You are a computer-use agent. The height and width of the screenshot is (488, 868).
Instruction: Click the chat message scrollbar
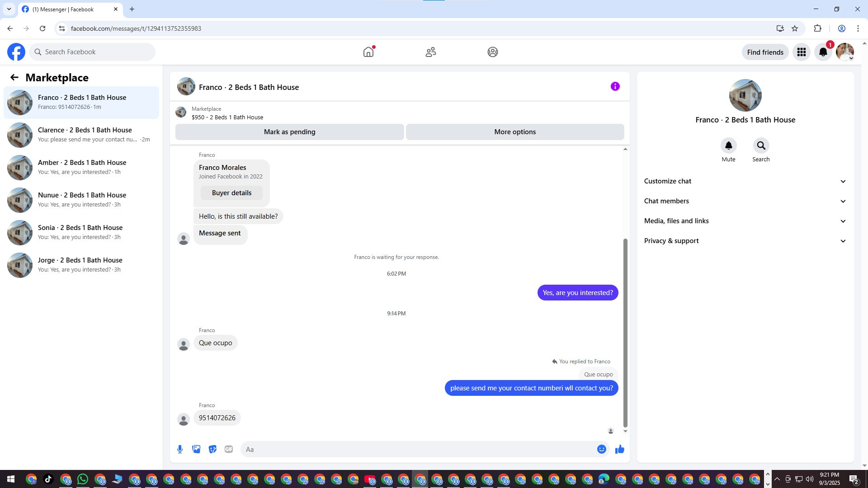pyautogui.click(x=626, y=333)
